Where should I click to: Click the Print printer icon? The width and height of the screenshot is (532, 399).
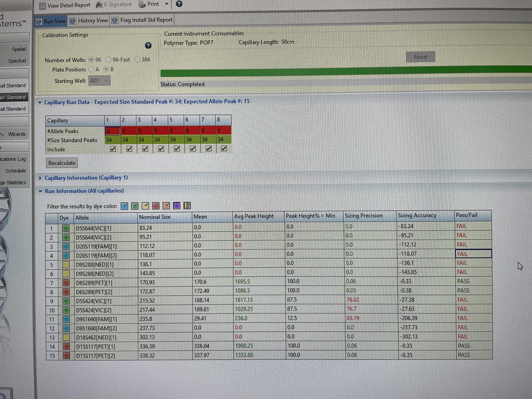click(x=142, y=4)
